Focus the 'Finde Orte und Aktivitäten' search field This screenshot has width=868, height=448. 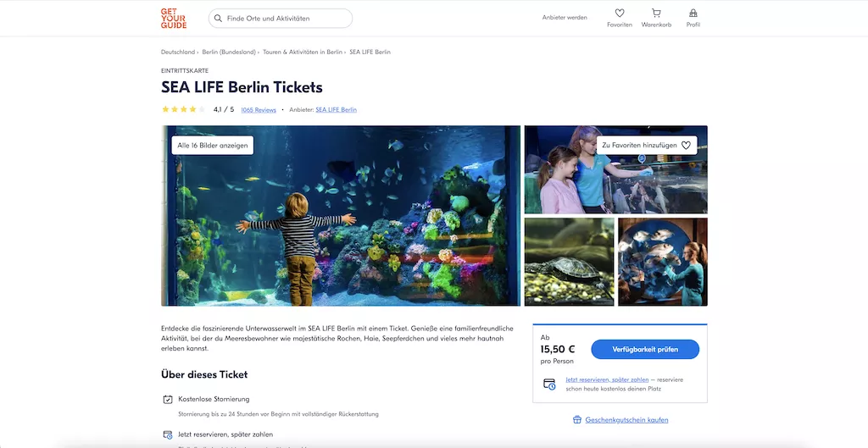tap(280, 19)
